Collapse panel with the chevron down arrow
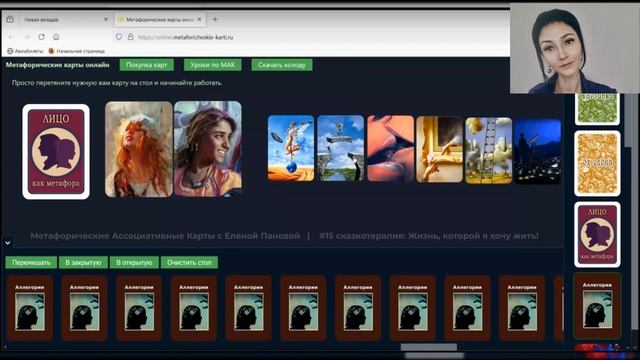Screen dimensions: 640x360 (8, 242)
